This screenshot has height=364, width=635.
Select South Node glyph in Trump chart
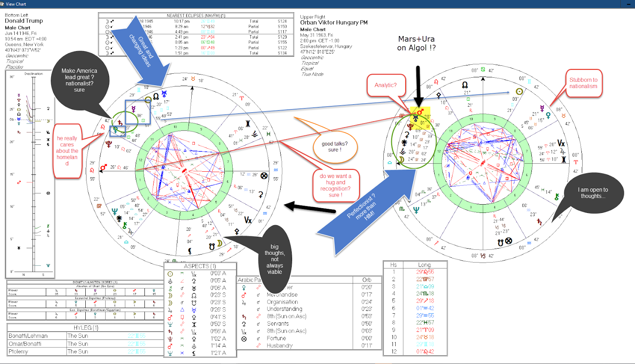(x=212, y=246)
